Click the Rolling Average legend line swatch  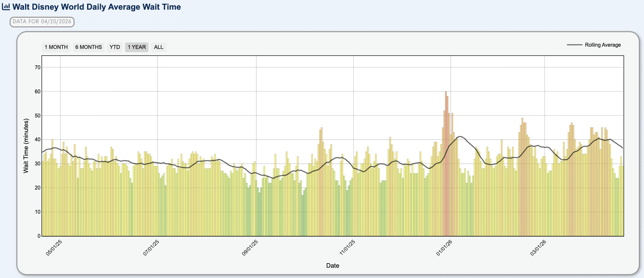click(x=574, y=45)
